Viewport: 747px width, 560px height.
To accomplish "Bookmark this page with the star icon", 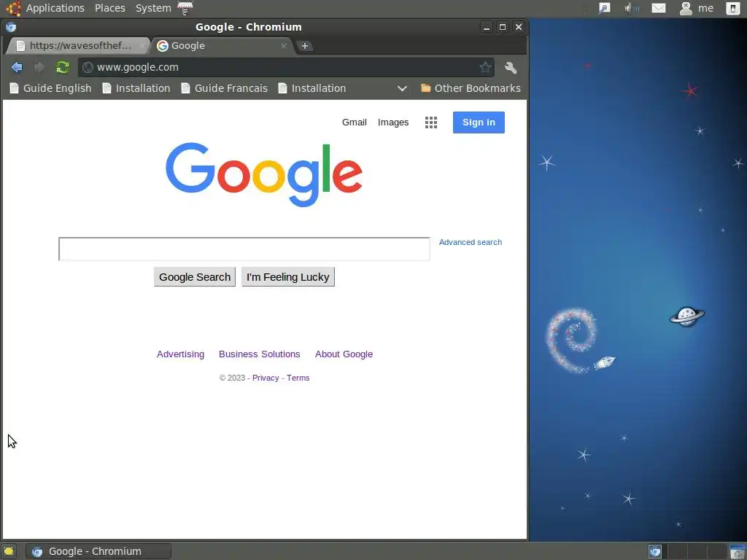I will tap(485, 67).
